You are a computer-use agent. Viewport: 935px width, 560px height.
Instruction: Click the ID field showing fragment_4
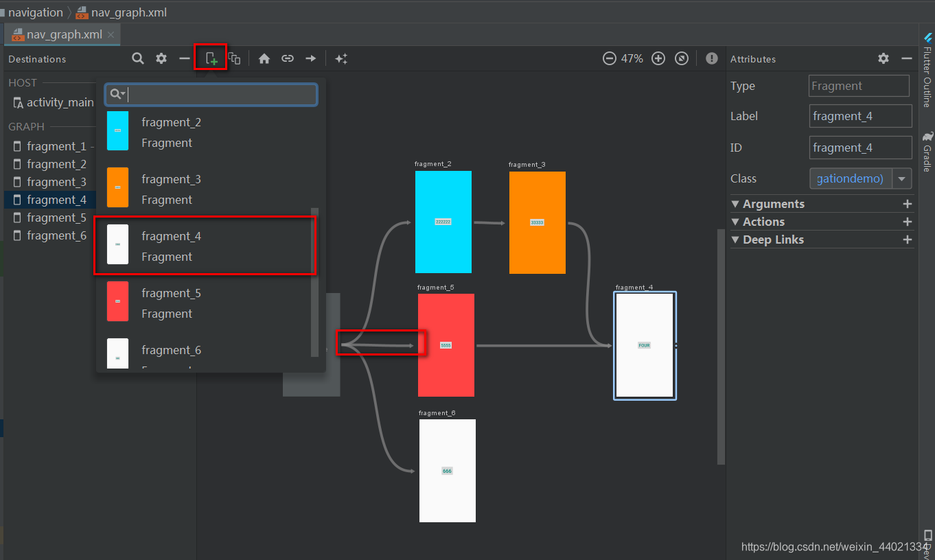(860, 148)
